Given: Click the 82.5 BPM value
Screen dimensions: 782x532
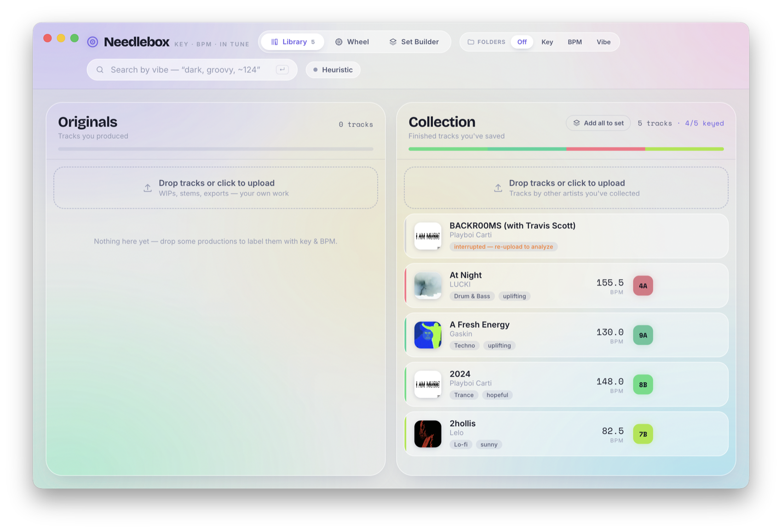Looking at the screenshot, I should pyautogui.click(x=613, y=431).
